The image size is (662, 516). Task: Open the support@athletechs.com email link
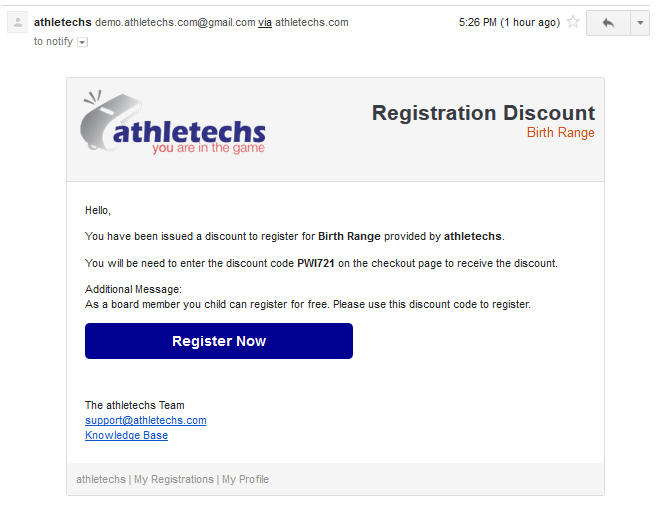pos(145,421)
